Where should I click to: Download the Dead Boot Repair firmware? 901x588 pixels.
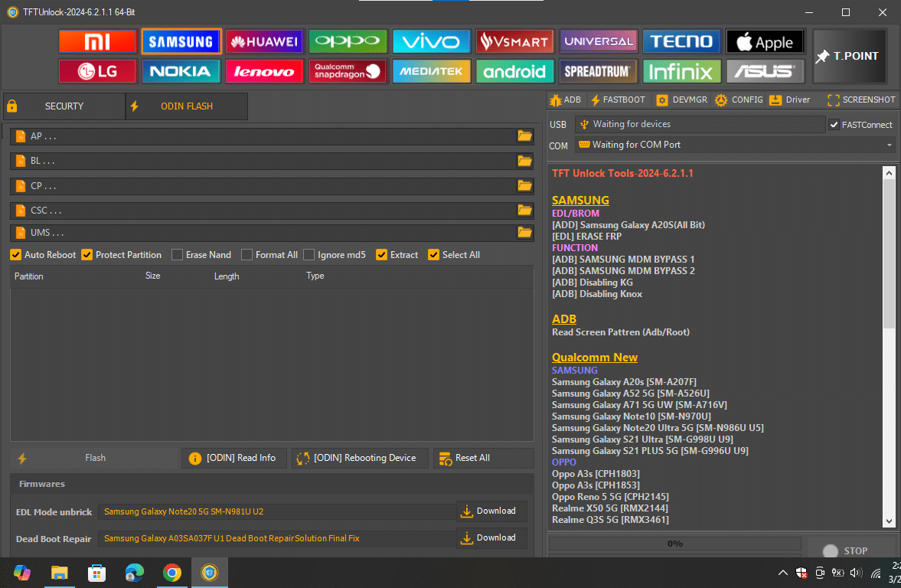[491, 537]
